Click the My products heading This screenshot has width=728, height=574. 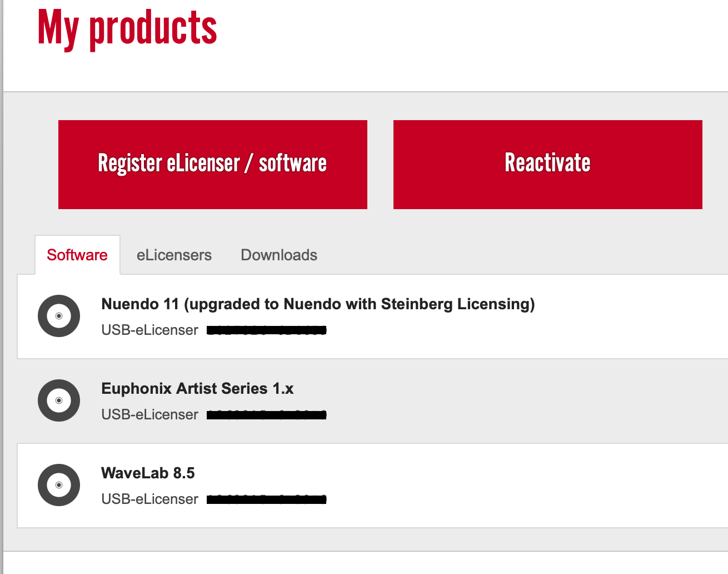click(127, 28)
